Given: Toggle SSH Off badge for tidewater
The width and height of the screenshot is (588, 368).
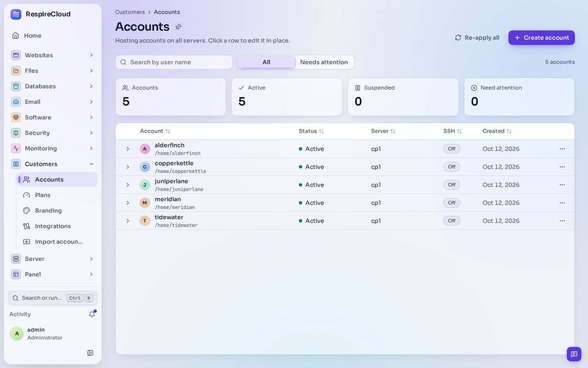Looking at the screenshot, I should pyautogui.click(x=452, y=221).
